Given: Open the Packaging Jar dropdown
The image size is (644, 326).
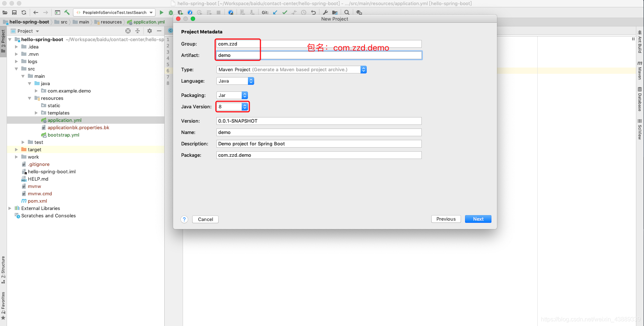Looking at the screenshot, I should pyautogui.click(x=232, y=95).
